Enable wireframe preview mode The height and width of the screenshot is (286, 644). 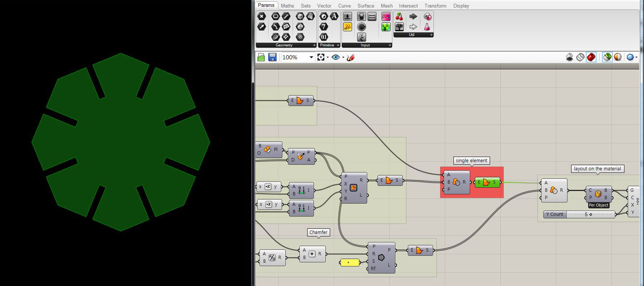(580, 57)
